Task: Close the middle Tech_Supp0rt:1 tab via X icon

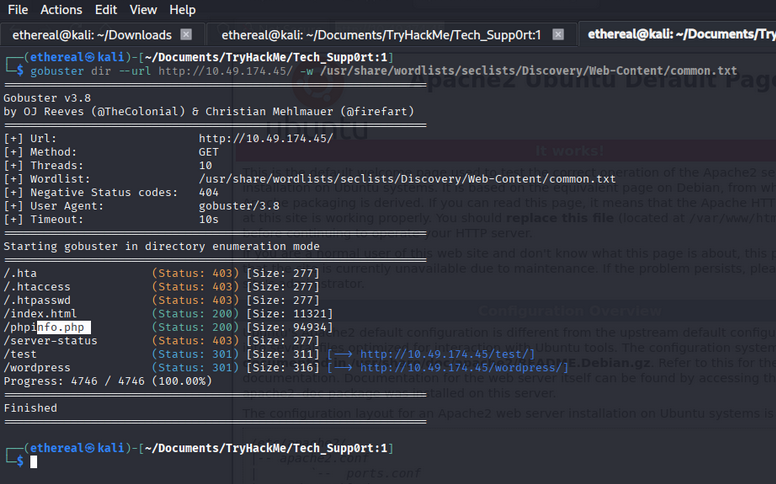Action: pos(558,35)
